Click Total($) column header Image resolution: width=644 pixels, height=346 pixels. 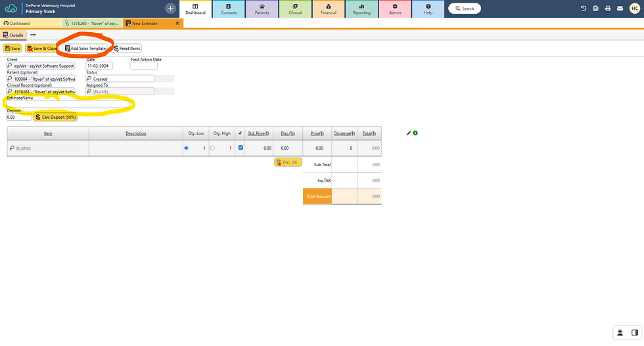click(x=369, y=133)
